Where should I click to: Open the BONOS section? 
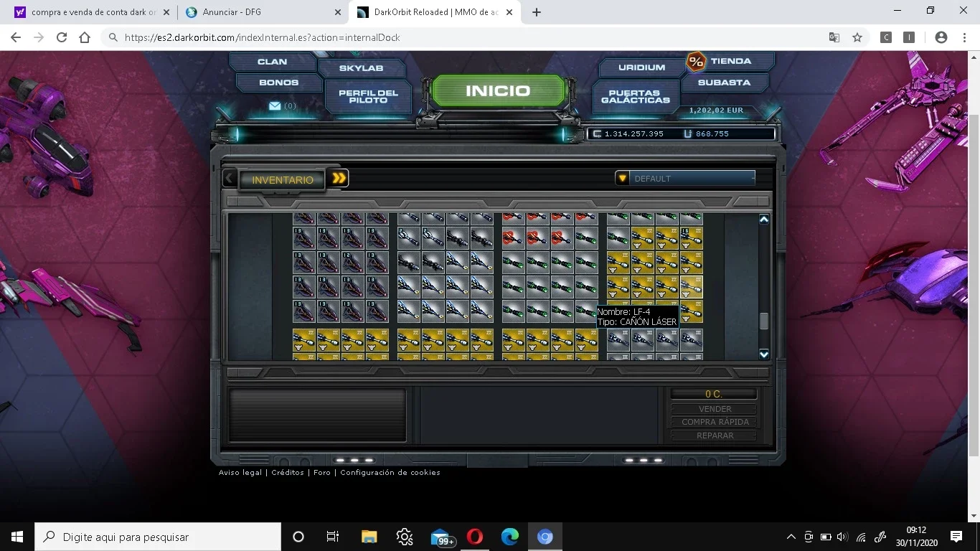pyautogui.click(x=278, y=83)
